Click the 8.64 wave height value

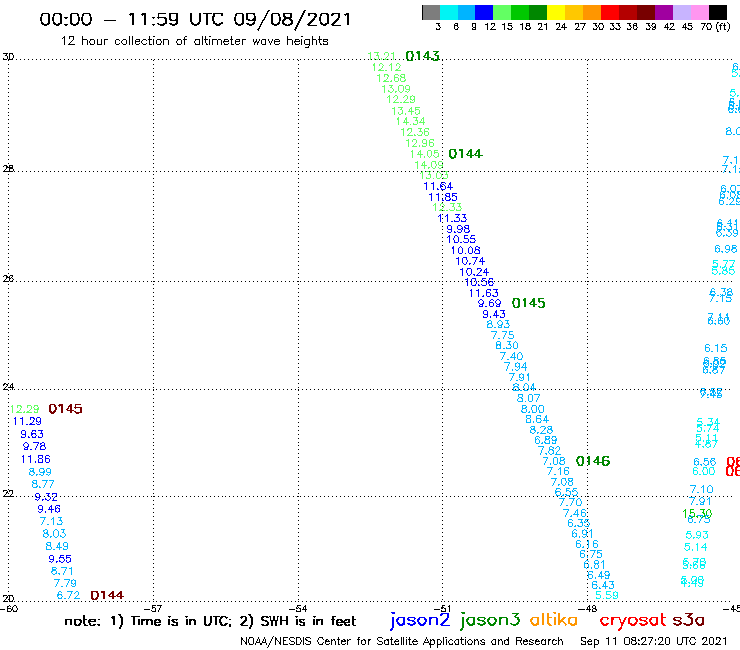(538, 419)
